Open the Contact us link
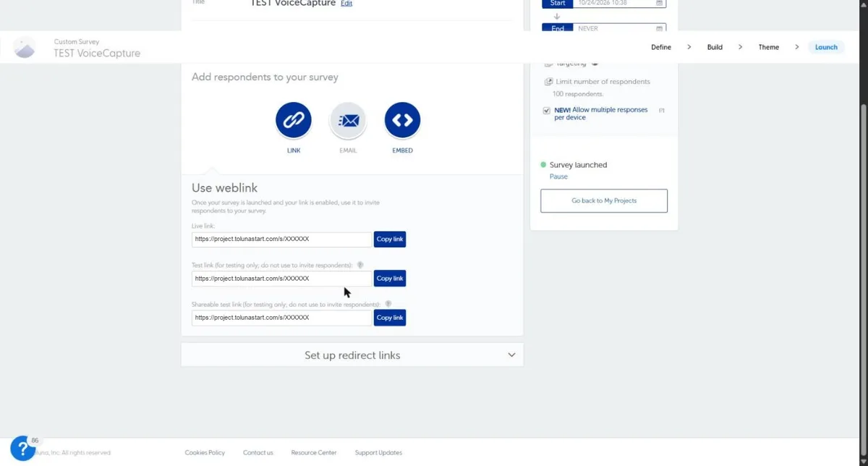This screenshot has height=466, width=868. [258, 453]
